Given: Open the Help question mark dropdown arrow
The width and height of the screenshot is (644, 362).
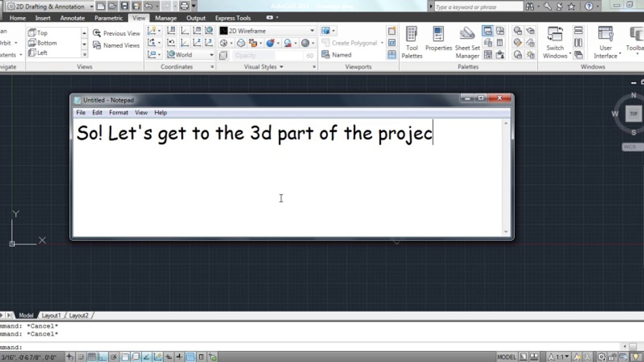Looking at the screenshot, I should [x=597, y=7].
